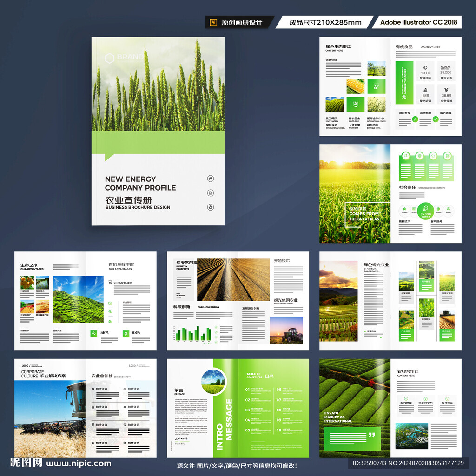Click the wheat cover photo

[x=158, y=84]
